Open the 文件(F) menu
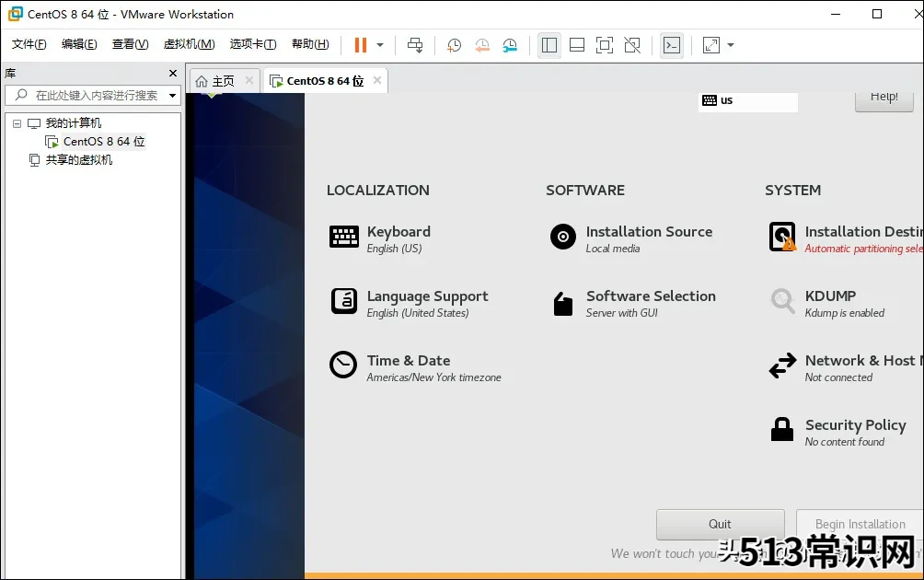This screenshot has width=924, height=580. 29,44
